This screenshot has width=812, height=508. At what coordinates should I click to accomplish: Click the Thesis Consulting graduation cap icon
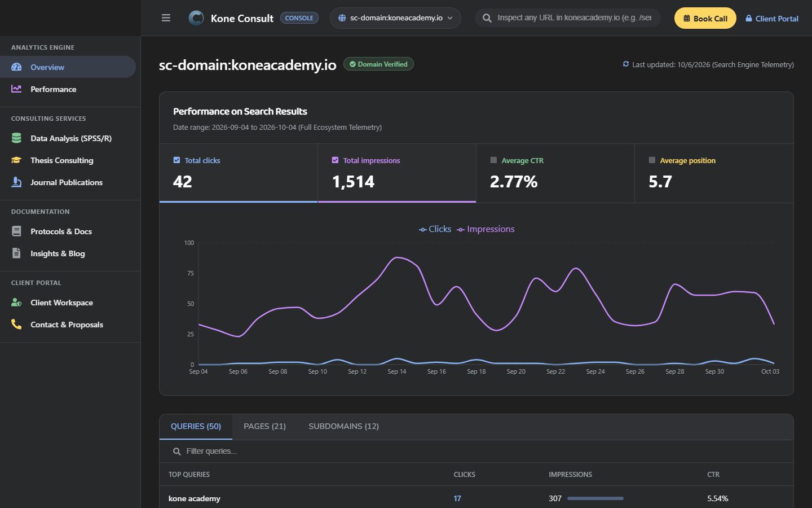[x=16, y=160]
